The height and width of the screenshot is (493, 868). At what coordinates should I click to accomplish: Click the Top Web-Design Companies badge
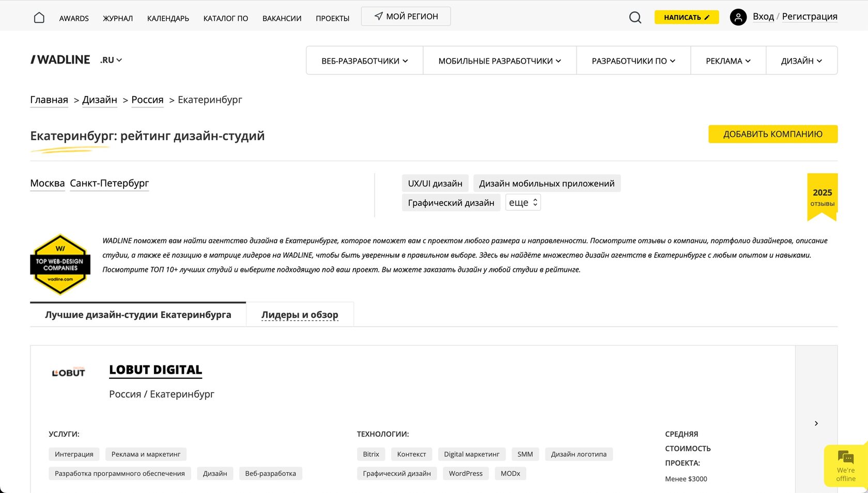click(60, 265)
